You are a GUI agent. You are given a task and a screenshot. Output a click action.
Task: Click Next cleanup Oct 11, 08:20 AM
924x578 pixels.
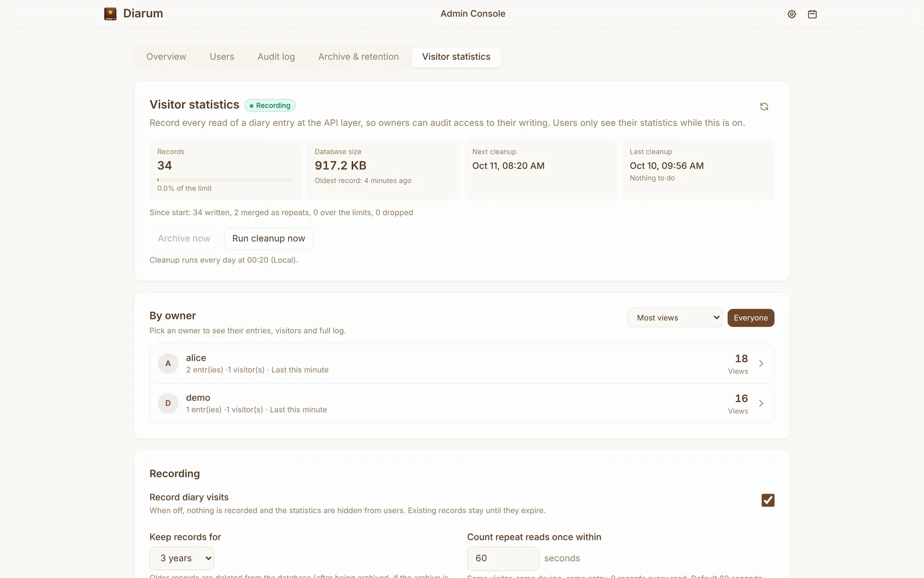pos(508,166)
